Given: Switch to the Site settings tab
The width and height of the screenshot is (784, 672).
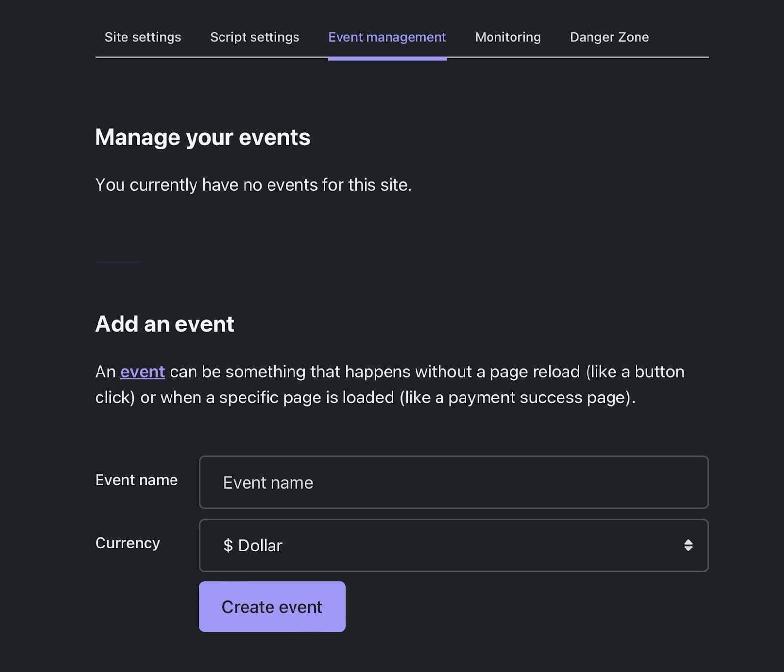Looking at the screenshot, I should point(143,37).
